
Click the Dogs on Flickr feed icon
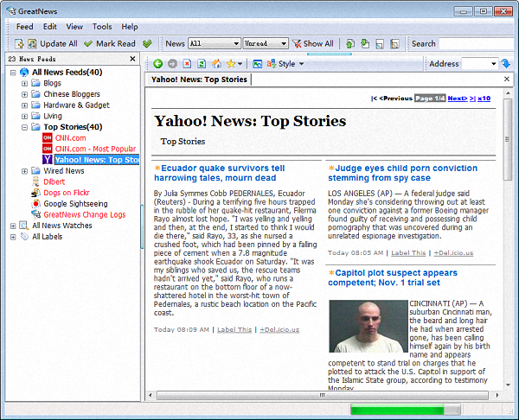click(x=35, y=193)
